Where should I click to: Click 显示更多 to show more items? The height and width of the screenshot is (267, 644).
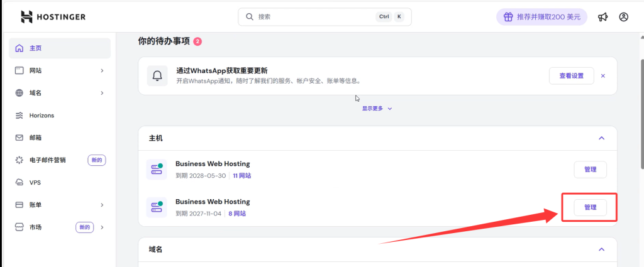[377, 108]
